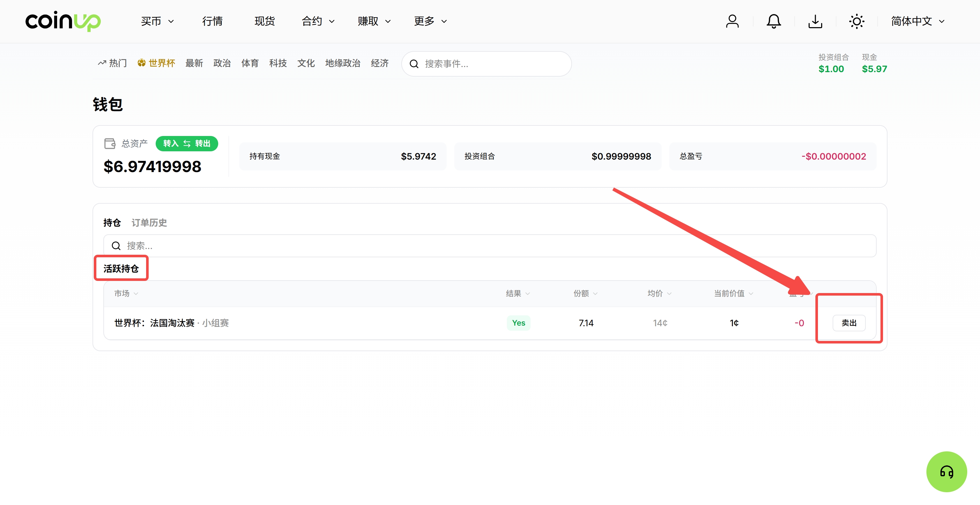This screenshot has width=980, height=505.
Task: Switch to the 订单历史 tab
Action: (149, 222)
